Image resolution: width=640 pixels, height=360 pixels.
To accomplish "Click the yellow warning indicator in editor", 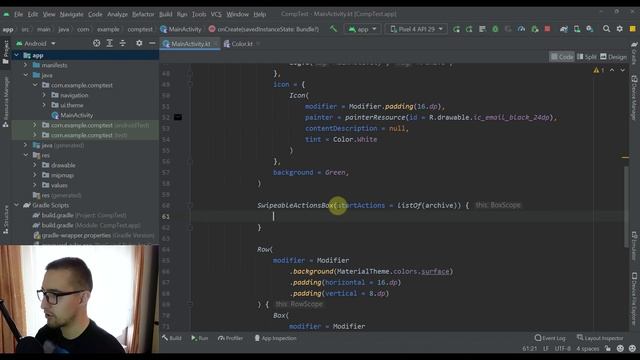I will [598, 70].
